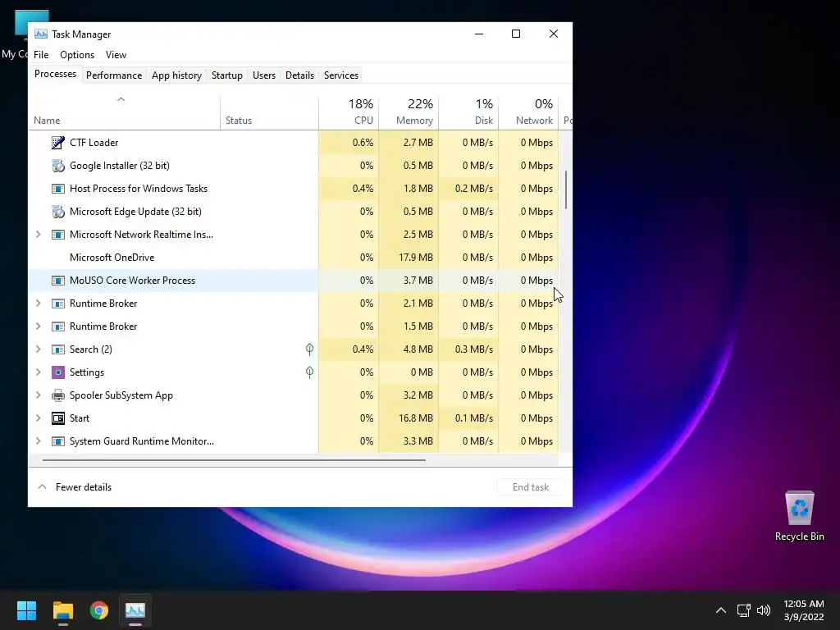The height and width of the screenshot is (630, 840).
Task: Switch to the Users tab
Action: [x=264, y=75]
